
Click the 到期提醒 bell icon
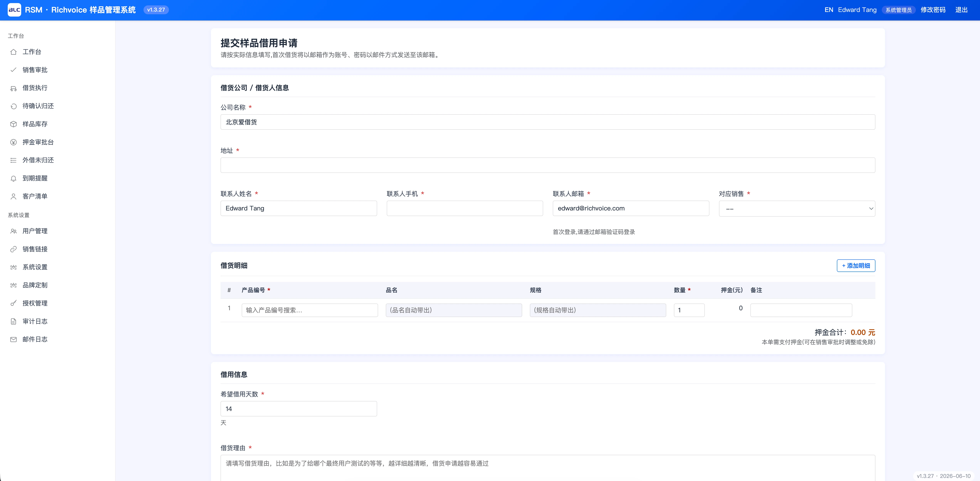(x=13, y=178)
